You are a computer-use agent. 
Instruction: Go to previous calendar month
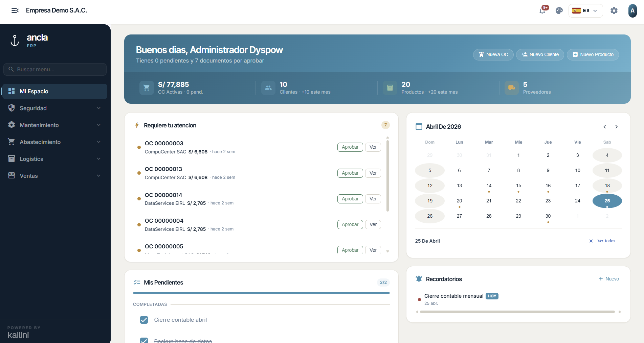point(605,127)
